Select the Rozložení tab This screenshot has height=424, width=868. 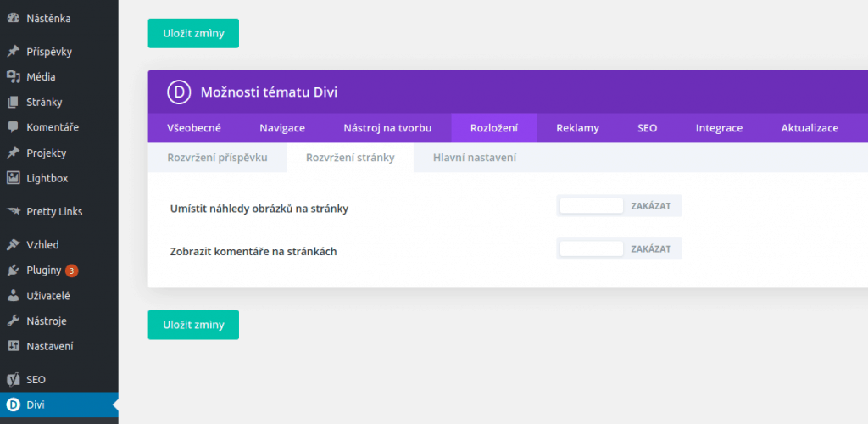(x=494, y=128)
